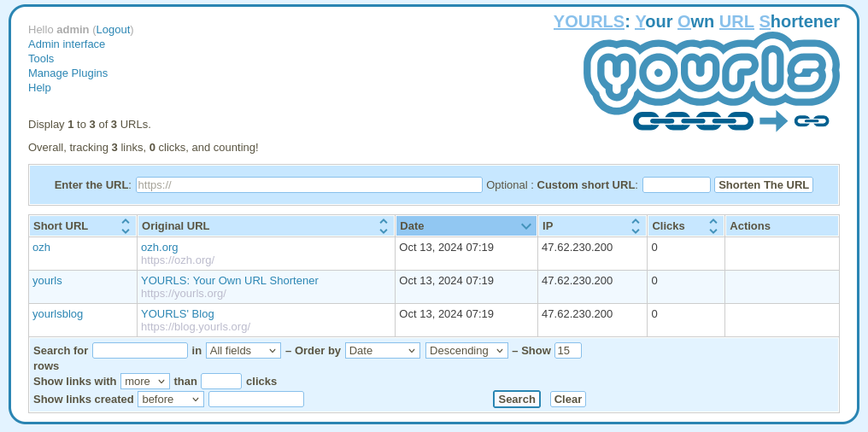Click the Short URL column header
Viewport: 868px width, 432px height.
tap(83, 226)
